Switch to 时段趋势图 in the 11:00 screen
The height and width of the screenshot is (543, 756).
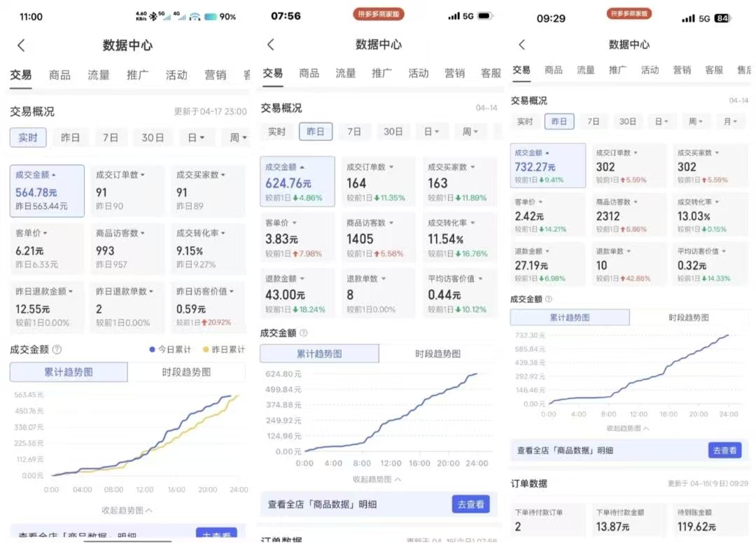click(x=187, y=372)
